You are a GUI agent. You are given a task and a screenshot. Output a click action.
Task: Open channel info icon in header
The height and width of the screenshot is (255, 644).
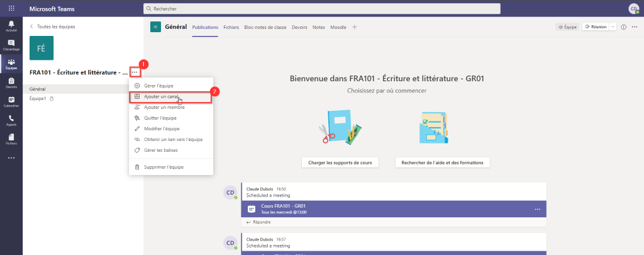[623, 27]
